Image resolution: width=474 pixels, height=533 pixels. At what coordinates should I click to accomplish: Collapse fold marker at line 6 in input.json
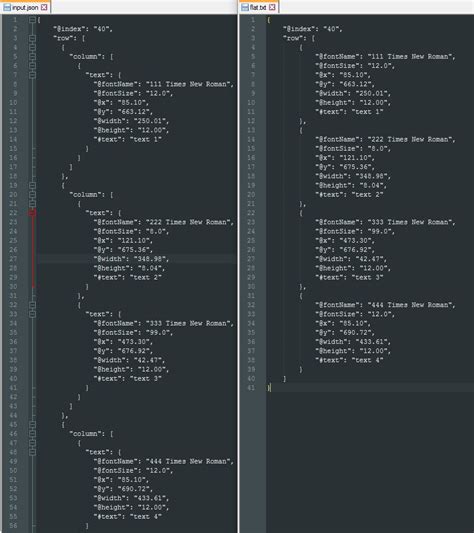32,66
